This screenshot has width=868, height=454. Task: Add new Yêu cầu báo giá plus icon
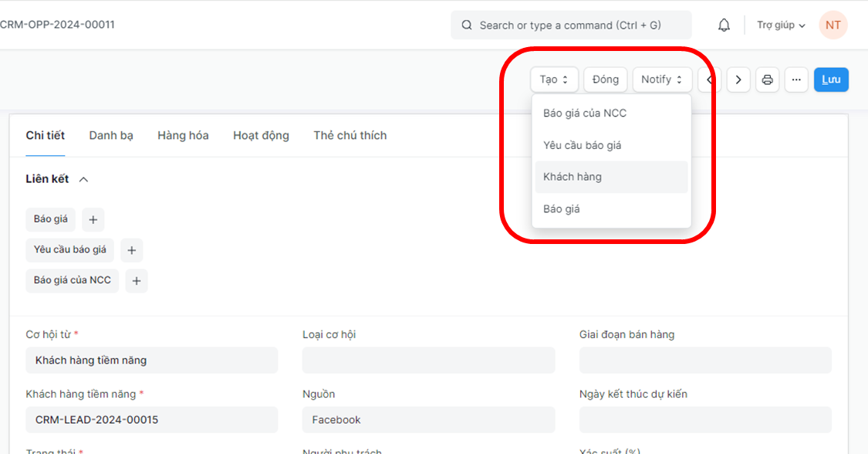(131, 250)
